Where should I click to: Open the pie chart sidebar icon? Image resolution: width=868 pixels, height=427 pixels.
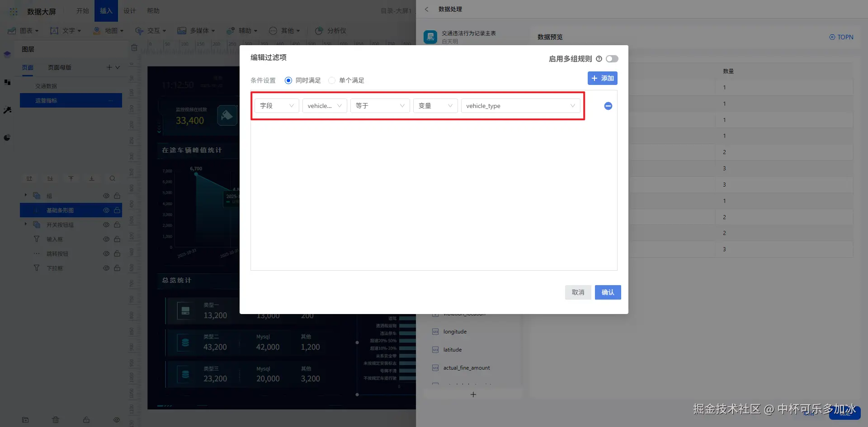point(7,138)
